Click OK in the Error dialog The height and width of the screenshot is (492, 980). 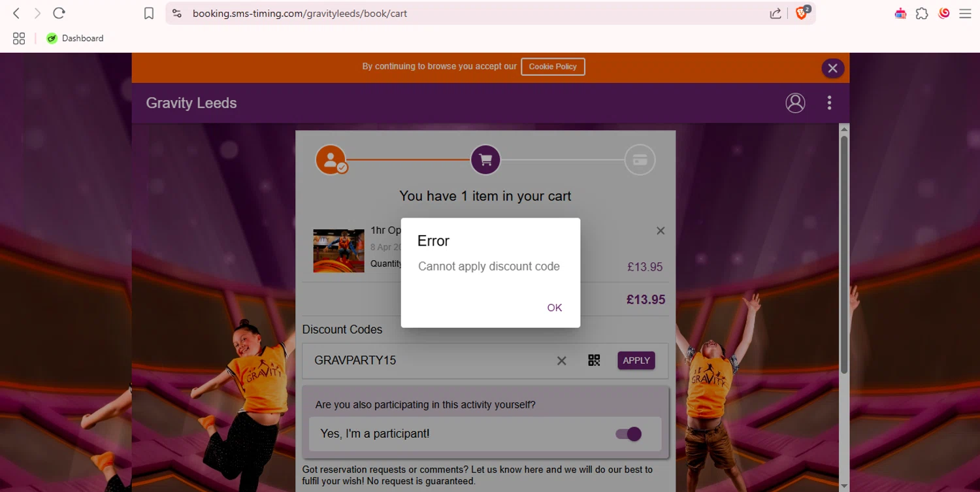point(554,308)
